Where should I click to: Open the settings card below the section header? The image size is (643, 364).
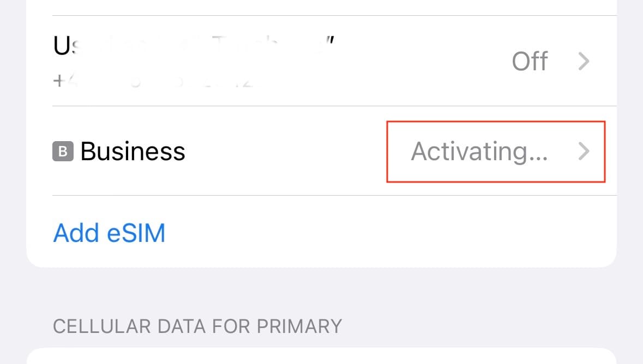321,357
